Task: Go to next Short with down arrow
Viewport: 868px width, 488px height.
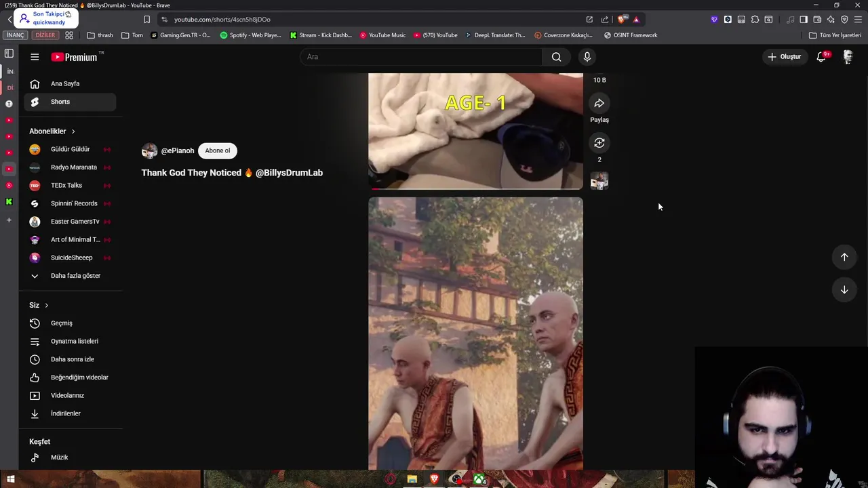Action: (844, 289)
